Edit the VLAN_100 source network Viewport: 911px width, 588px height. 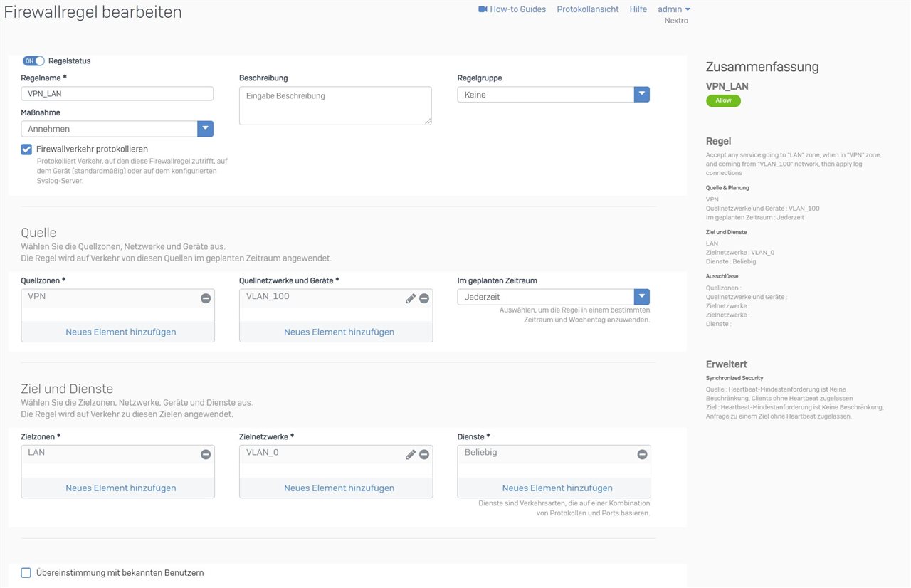pyautogui.click(x=411, y=298)
